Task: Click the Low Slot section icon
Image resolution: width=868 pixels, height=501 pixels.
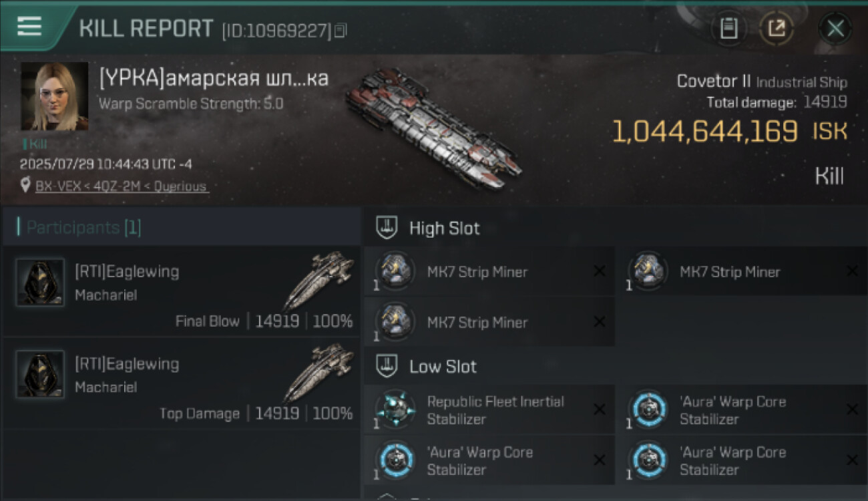Action: pos(387,366)
